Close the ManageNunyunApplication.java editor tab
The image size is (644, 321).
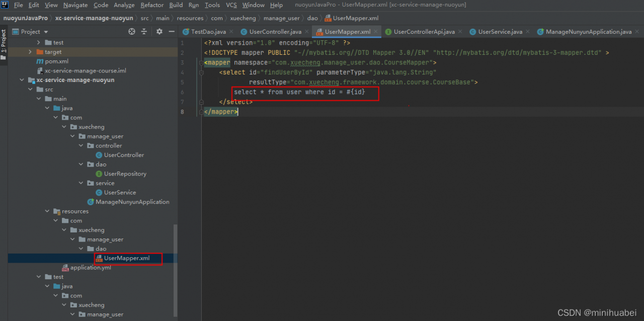[x=637, y=32]
